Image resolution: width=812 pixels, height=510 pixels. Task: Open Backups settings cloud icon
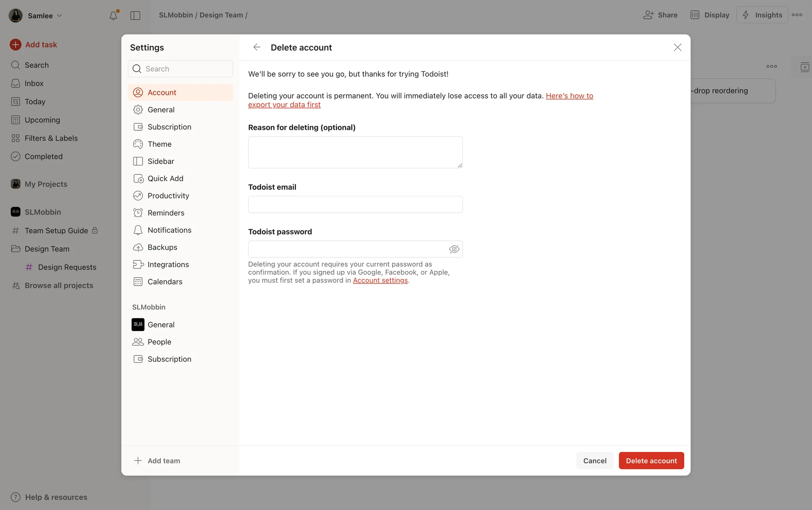(x=138, y=247)
